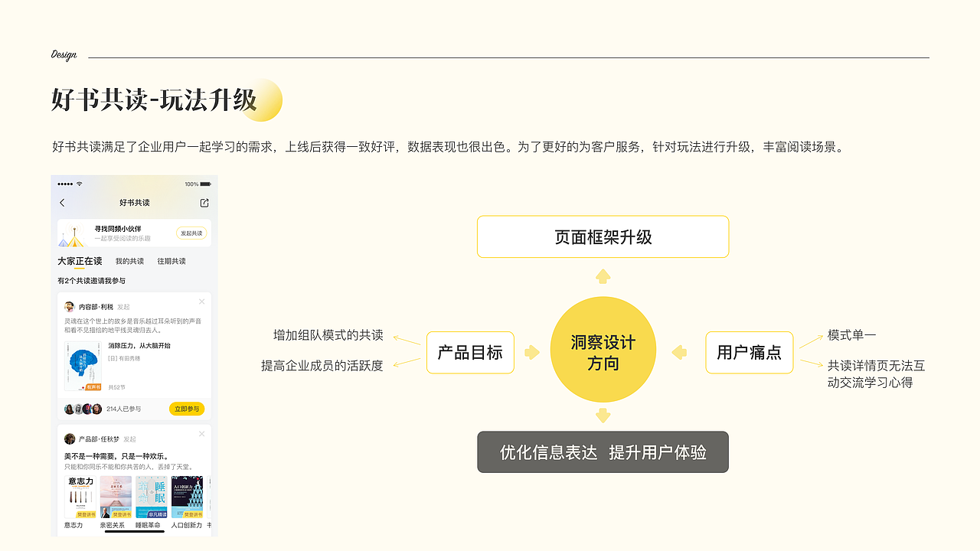Click the yellow 立即参与 button
This screenshot has width=980, height=551.
pos(187,407)
